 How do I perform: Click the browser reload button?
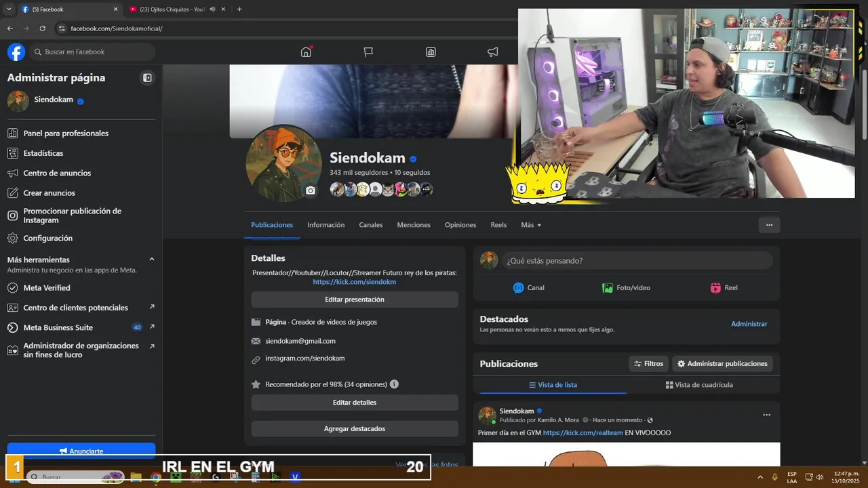[42, 28]
